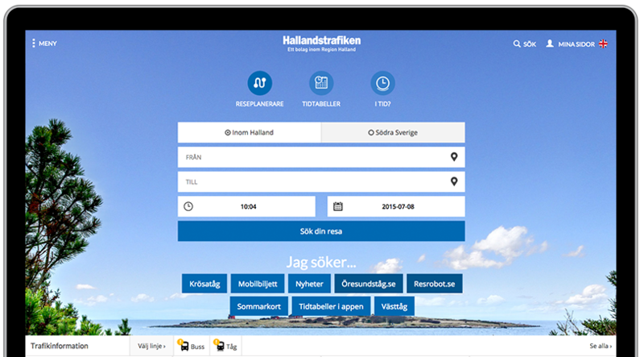Click the Tåg traffic info icon
This screenshot has height=357, width=644.
click(x=219, y=345)
